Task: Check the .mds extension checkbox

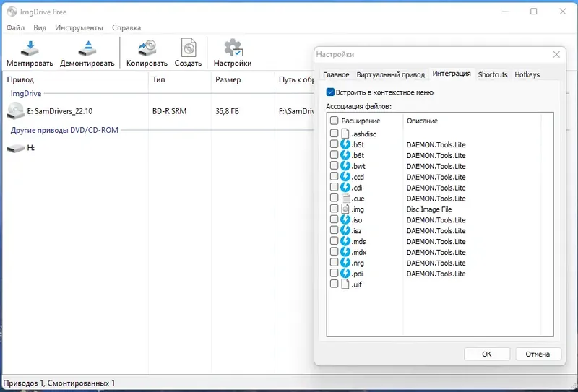Action: 334,240
